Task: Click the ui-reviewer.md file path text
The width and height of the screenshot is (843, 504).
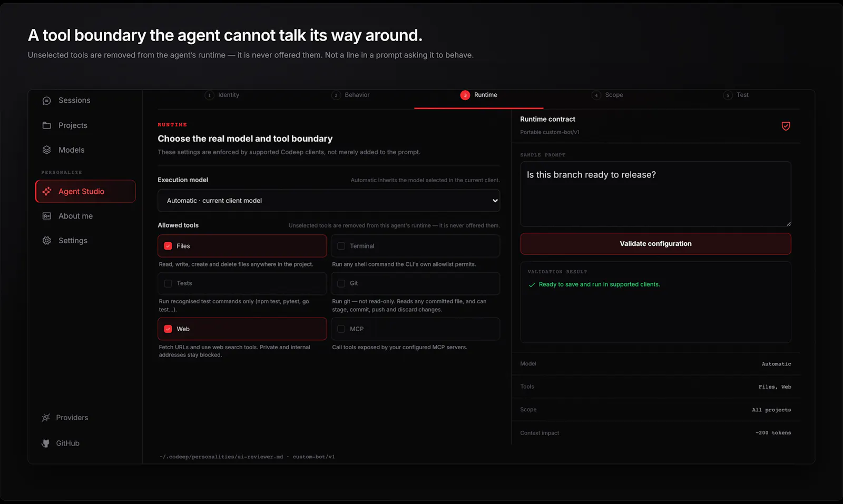Action: (221, 457)
